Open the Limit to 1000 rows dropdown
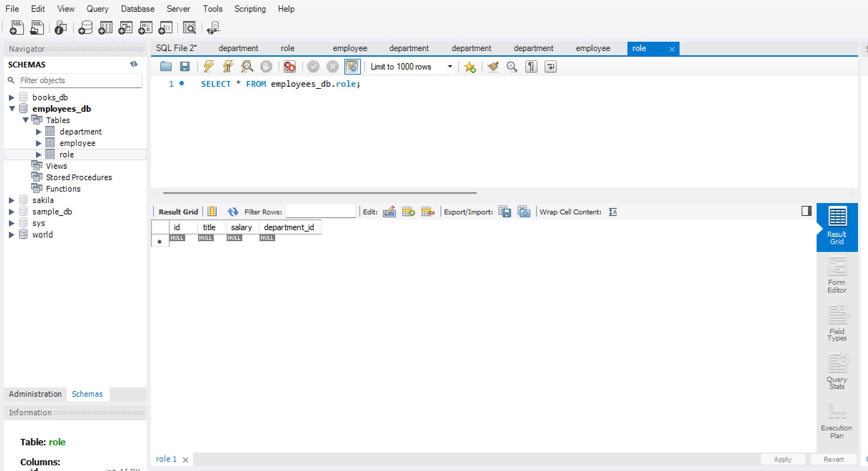This screenshot has height=471, width=868. (450, 66)
